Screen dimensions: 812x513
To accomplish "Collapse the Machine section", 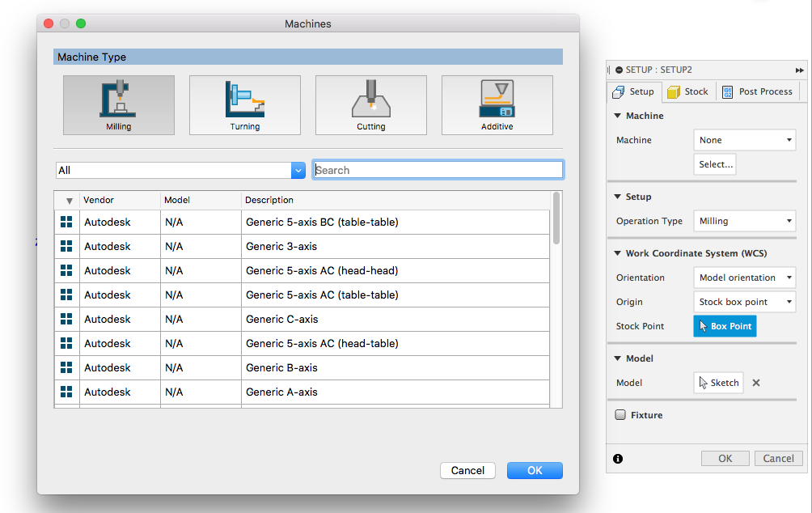I will click(x=617, y=116).
